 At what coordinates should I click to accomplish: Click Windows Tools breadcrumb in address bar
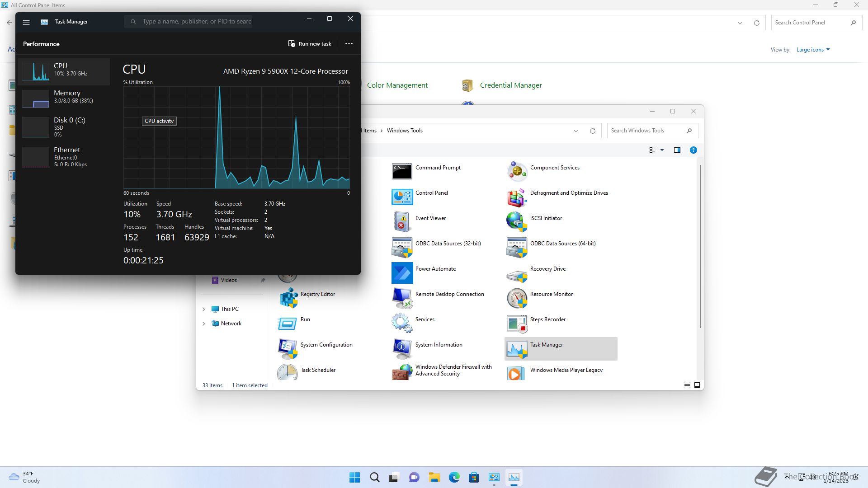pyautogui.click(x=405, y=131)
